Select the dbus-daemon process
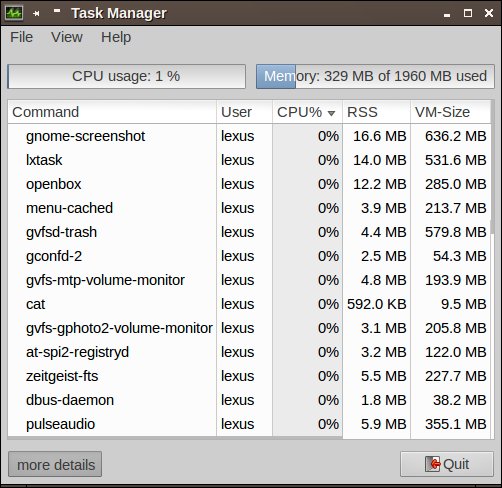The height and width of the screenshot is (488, 502). click(x=249, y=400)
